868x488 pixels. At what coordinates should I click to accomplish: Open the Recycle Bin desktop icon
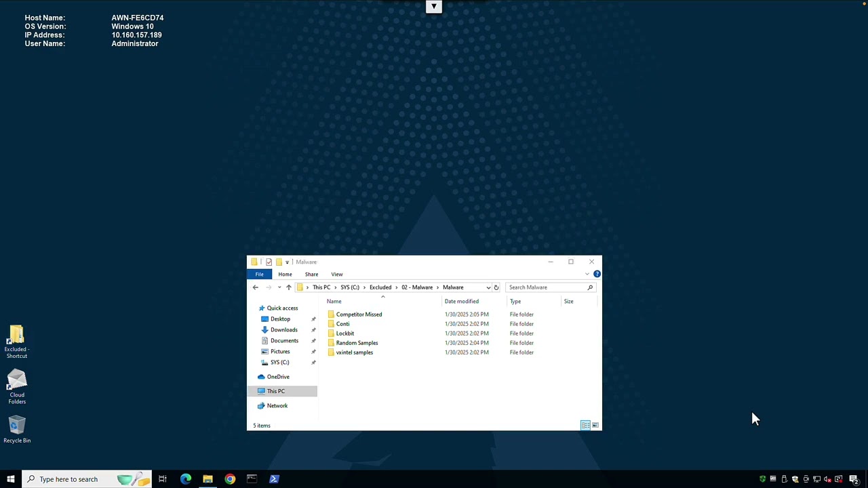[x=17, y=430]
